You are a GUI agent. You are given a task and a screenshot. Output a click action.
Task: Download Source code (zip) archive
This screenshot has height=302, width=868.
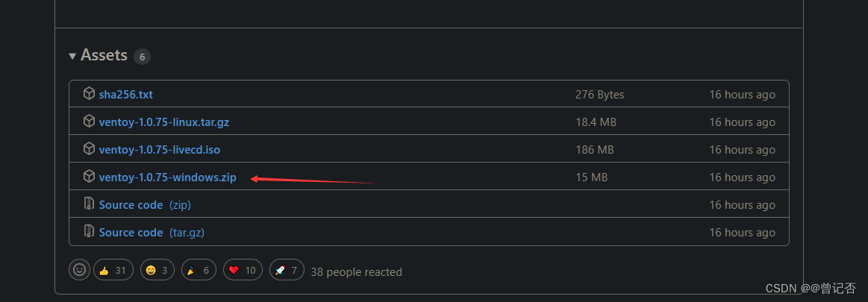click(145, 205)
